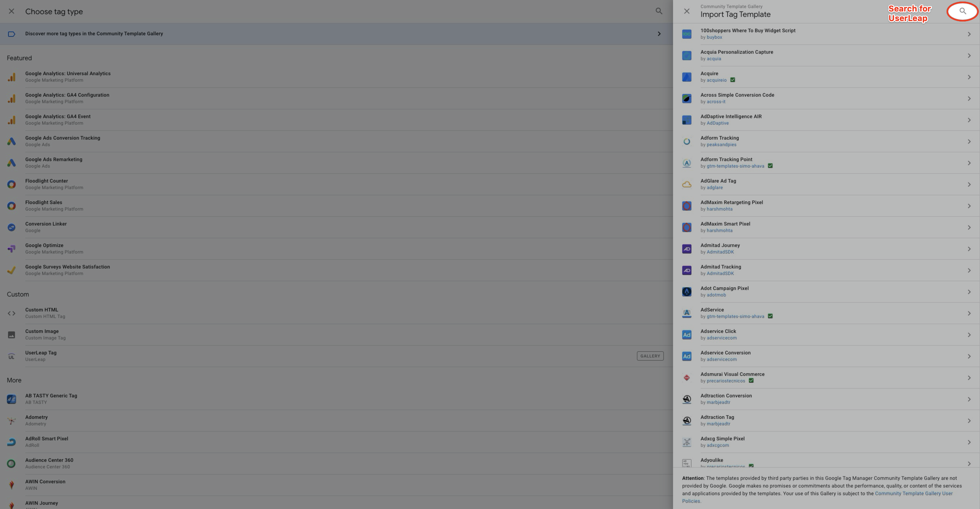Viewport: 980px width, 509px height.
Task: Click the search icon in Import Tag Template
Action: point(963,11)
